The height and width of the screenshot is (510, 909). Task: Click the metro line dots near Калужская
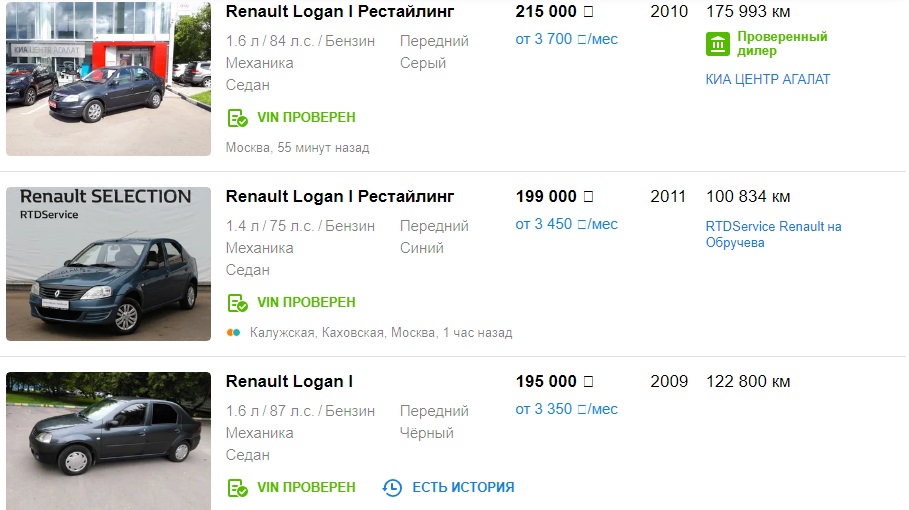tap(233, 333)
